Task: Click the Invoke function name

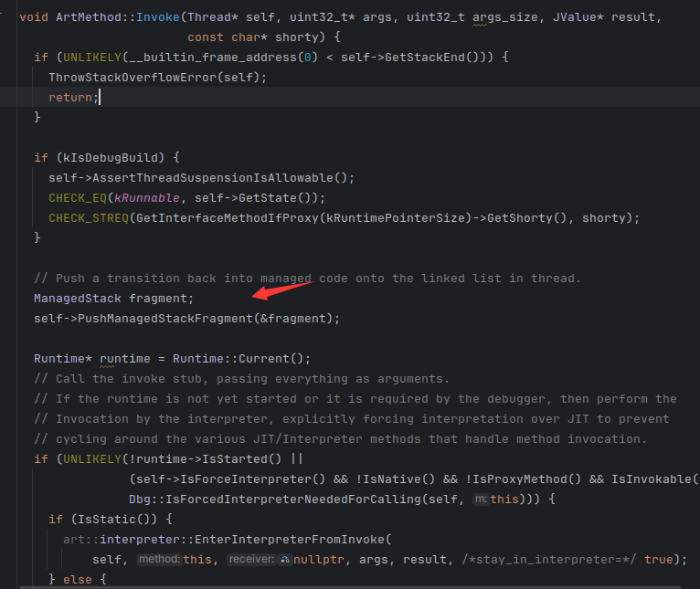Action: point(158,17)
